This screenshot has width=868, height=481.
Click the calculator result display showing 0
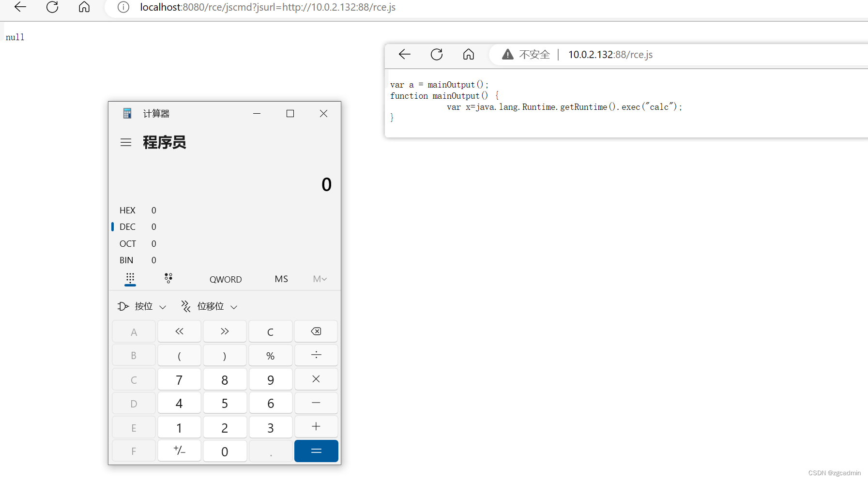coord(326,184)
